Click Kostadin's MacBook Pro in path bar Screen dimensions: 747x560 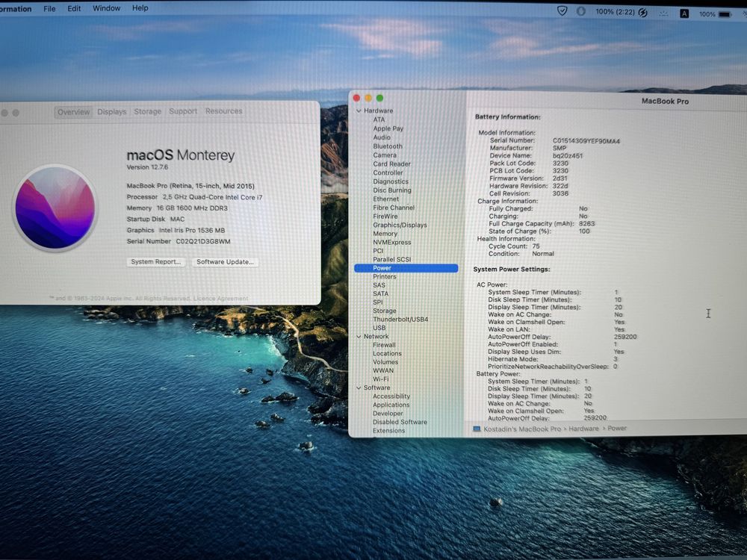point(522,429)
